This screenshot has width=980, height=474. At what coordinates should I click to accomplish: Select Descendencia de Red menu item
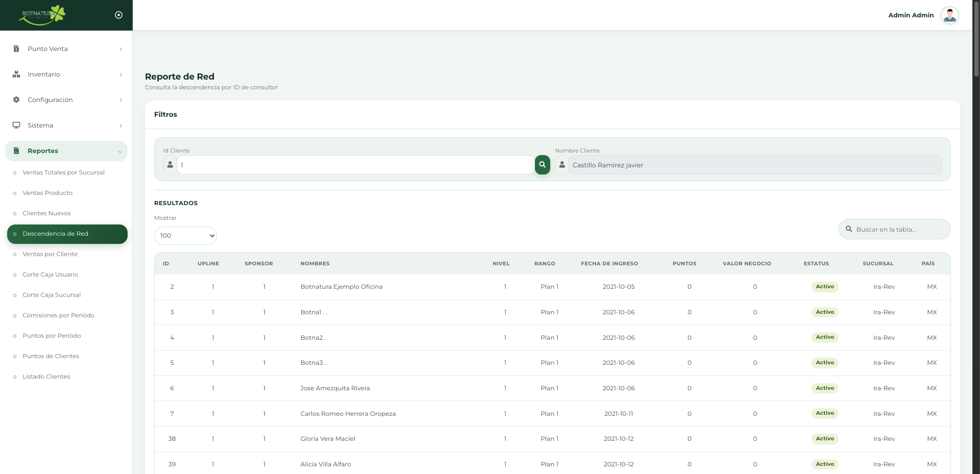67,234
